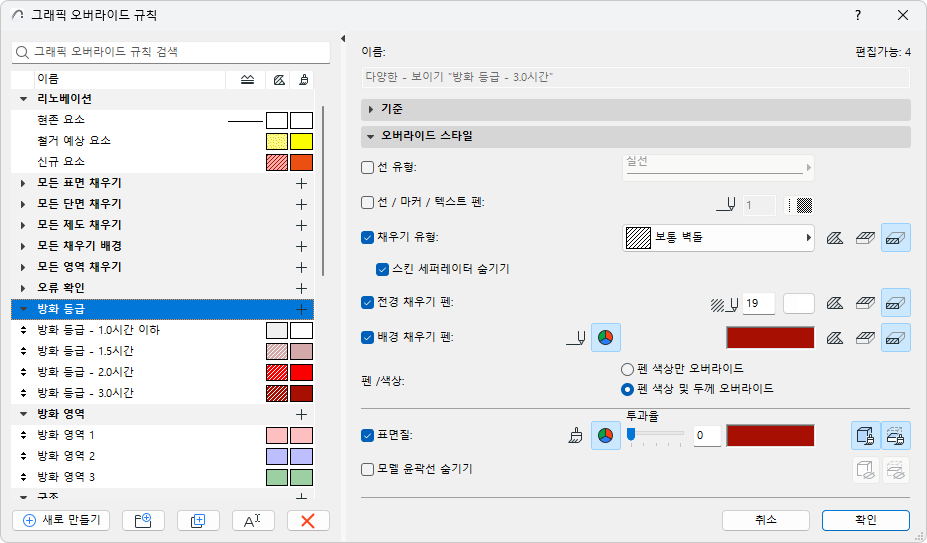Add a rule to 모든 표면 채우기 with plus

pos(302,183)
